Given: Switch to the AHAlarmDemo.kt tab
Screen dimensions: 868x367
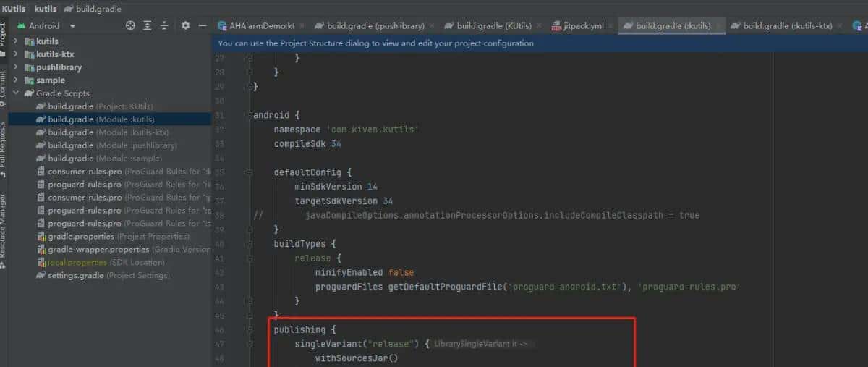Looking at the screenshot, I should (x=260, y=25).
